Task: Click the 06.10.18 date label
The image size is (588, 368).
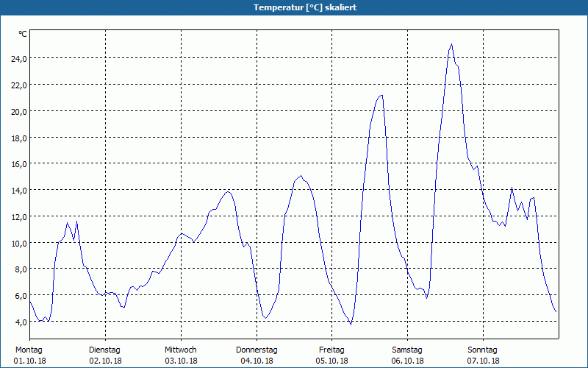Action: [x=408, y=361]
